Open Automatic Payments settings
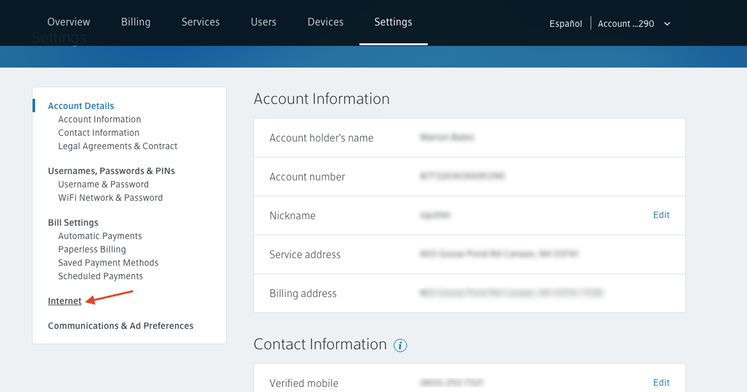Image resolution: width=747 pixels, height=392 pixels. coord(100,236)
